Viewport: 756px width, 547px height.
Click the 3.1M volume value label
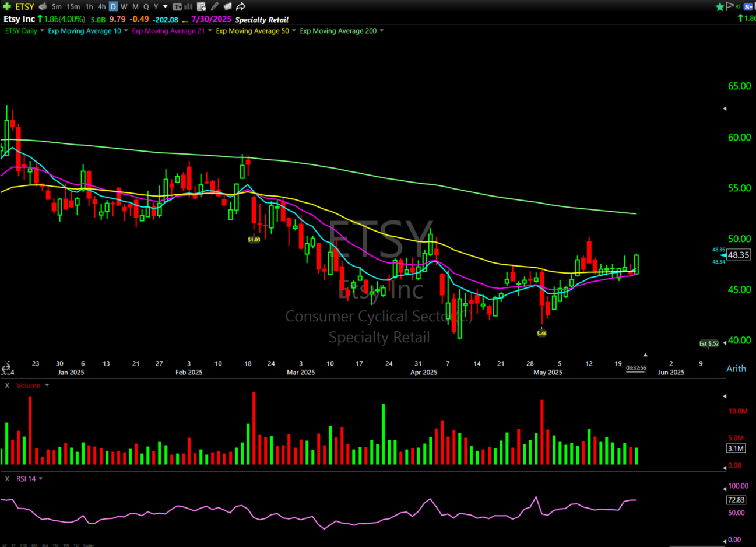736,448
